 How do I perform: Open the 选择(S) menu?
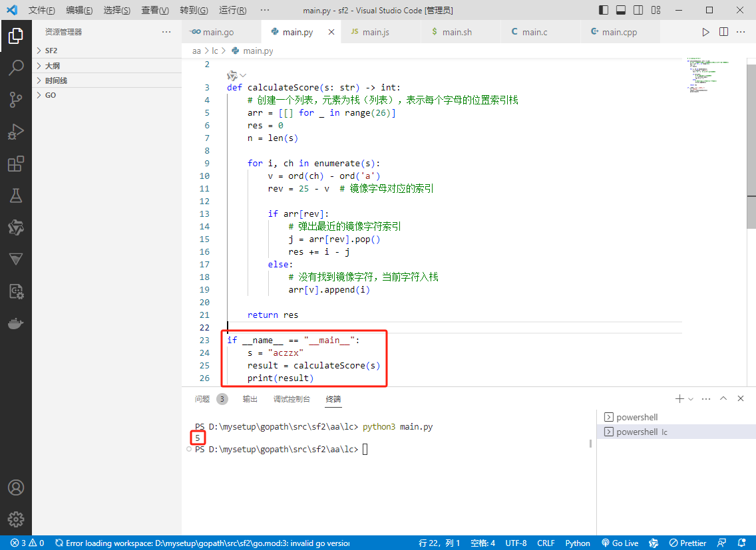[116, 10]
